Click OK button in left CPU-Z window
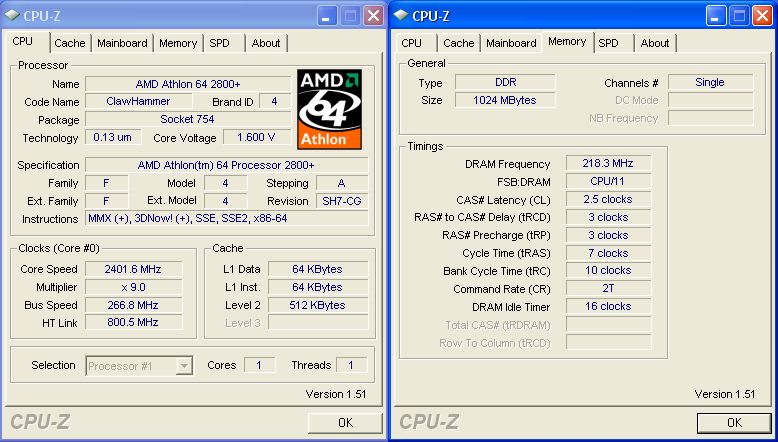778x442 pixels. tap(345, 423)
